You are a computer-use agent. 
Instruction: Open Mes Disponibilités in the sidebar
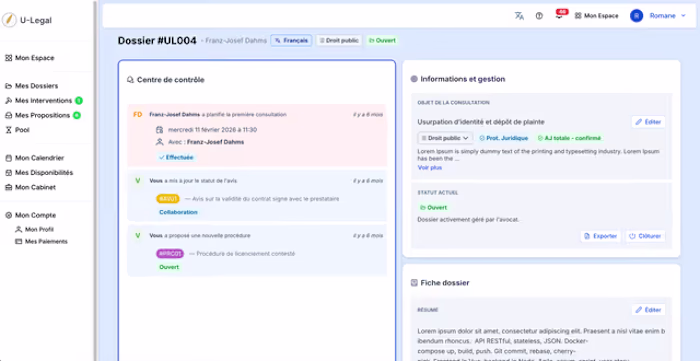pos(39,173)
